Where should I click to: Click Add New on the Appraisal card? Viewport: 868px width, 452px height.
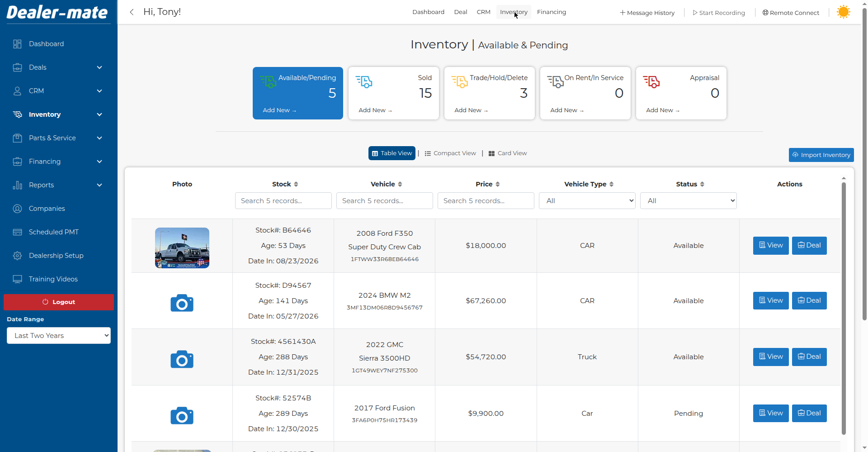point(663,110)
